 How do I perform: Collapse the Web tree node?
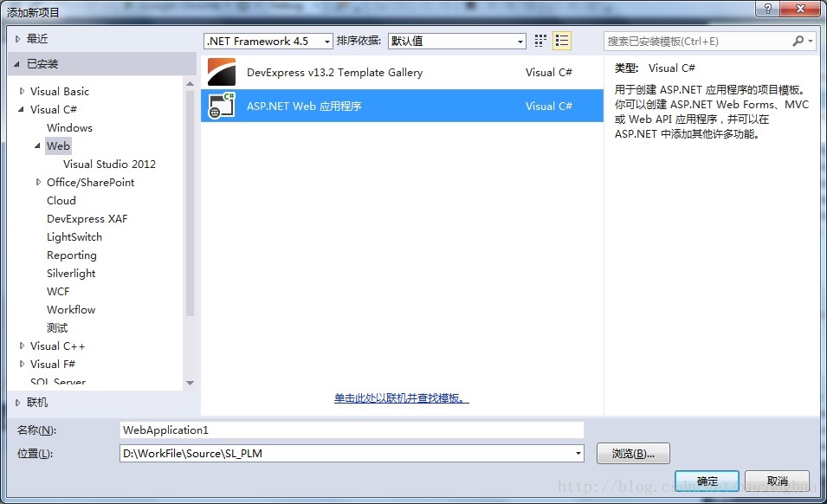pos(37,146)
